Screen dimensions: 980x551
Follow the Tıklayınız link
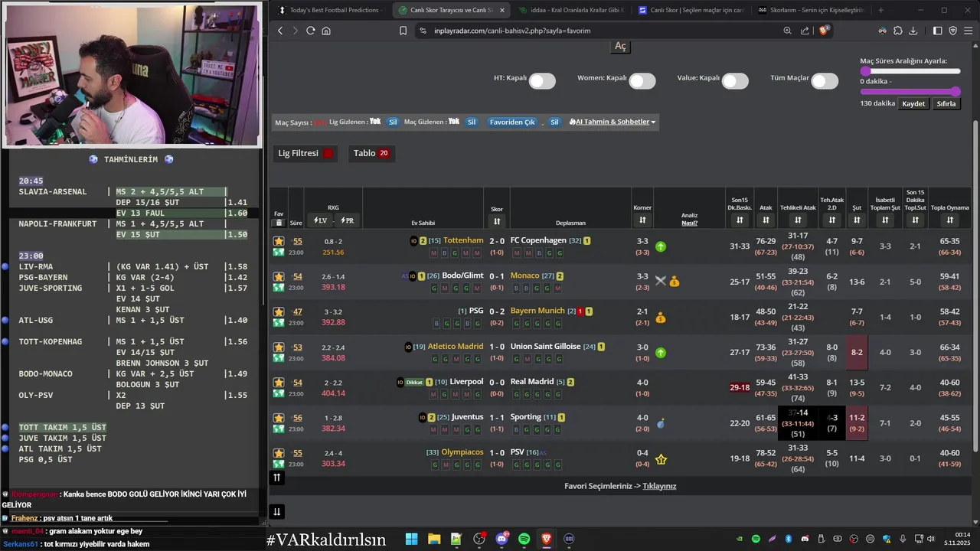[659, 486]
